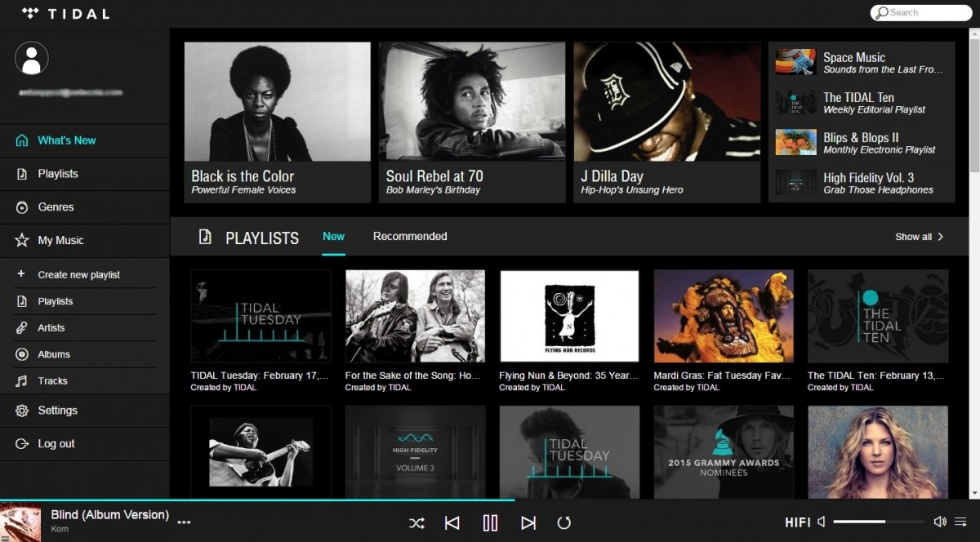The width and height of the screenshot is (980, 542).
Task: Open High Fidelity Vol. 3 item
Action: click(x=862, y=183)
